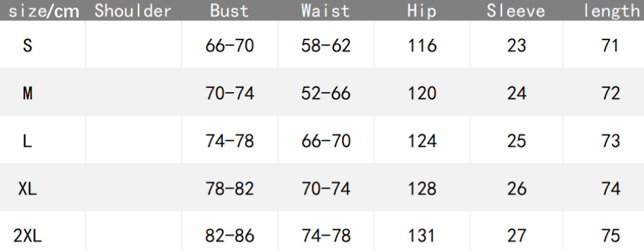This screenshot has width=644, height=251.
Task: Click the length value 75
Action: point(611,236)
